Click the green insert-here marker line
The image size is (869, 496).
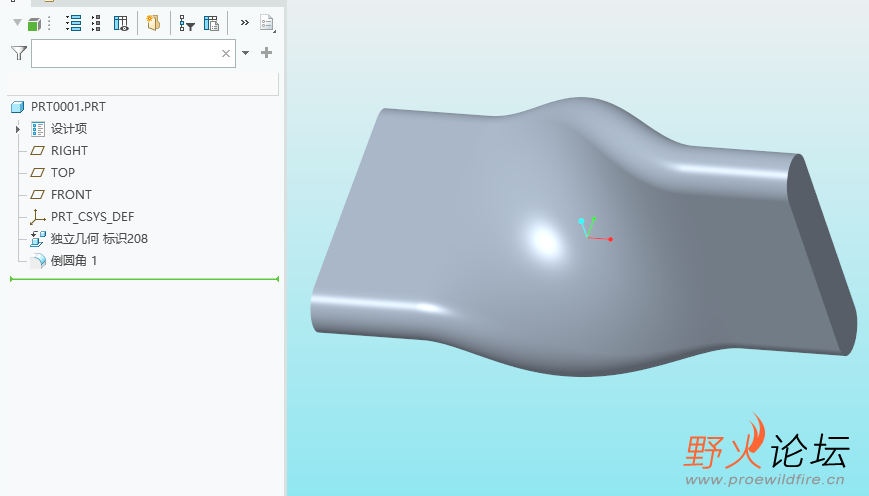pos(145,279)
